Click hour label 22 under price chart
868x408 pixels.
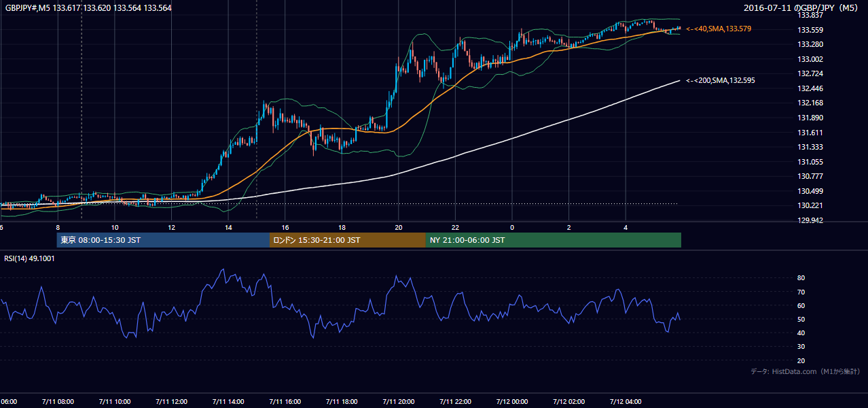pyautogui.click(x=455, y=227)
